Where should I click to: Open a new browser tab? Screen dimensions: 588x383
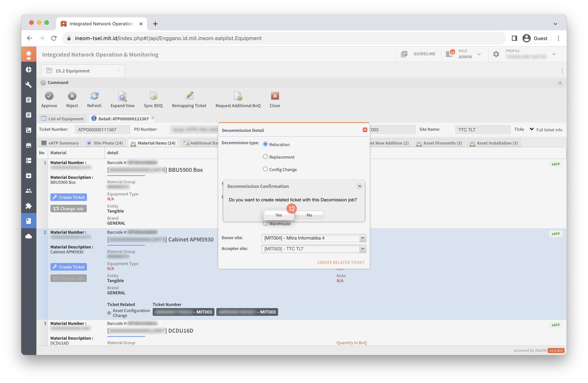155,24
